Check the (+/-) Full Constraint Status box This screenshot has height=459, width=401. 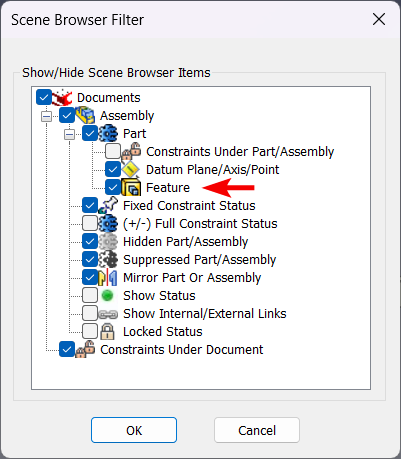tap(90, 223)
